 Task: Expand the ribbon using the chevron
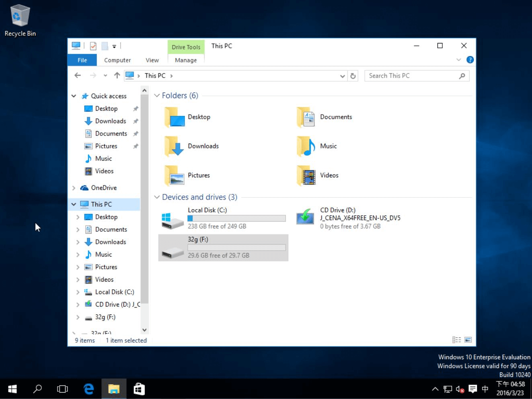click(458, 60)
